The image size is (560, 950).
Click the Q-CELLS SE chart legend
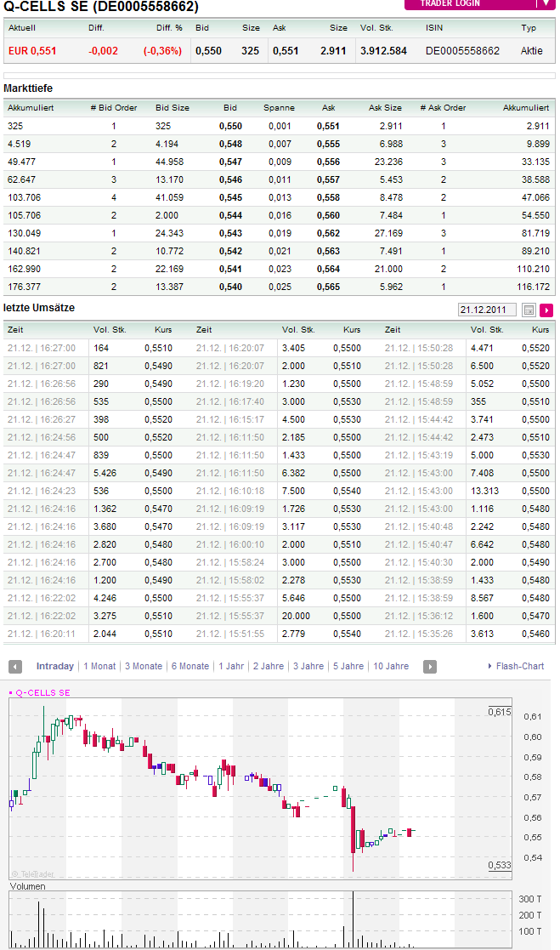coord(39,692)
